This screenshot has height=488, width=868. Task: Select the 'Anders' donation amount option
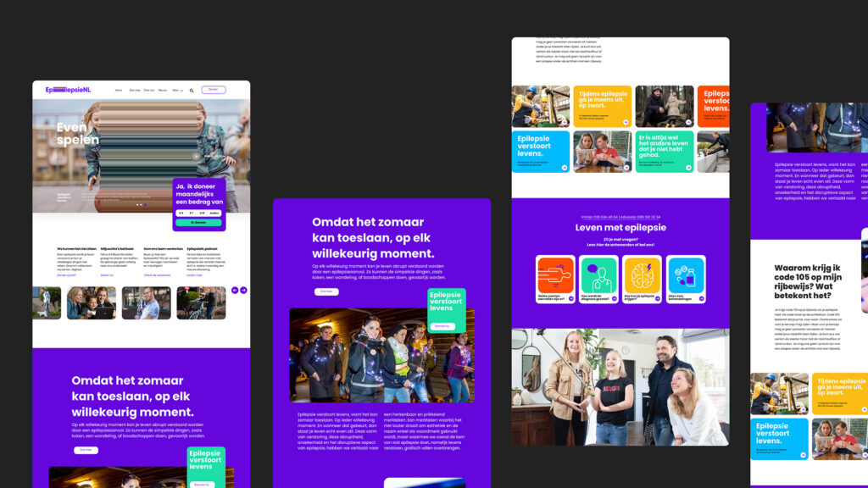click(x=215, y=213)
